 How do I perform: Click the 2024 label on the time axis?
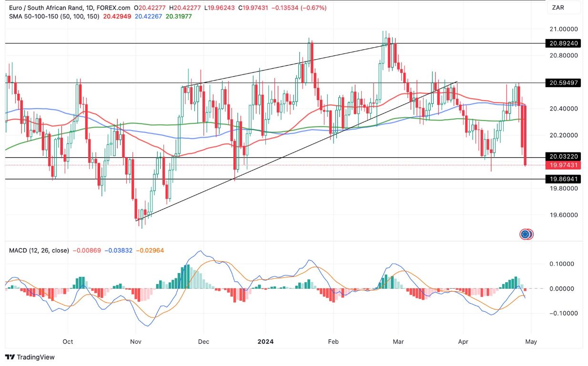[265, 342]
